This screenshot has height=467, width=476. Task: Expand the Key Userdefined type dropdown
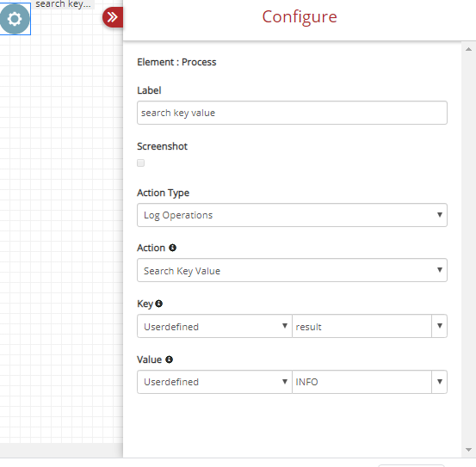[x=214, y=326]
